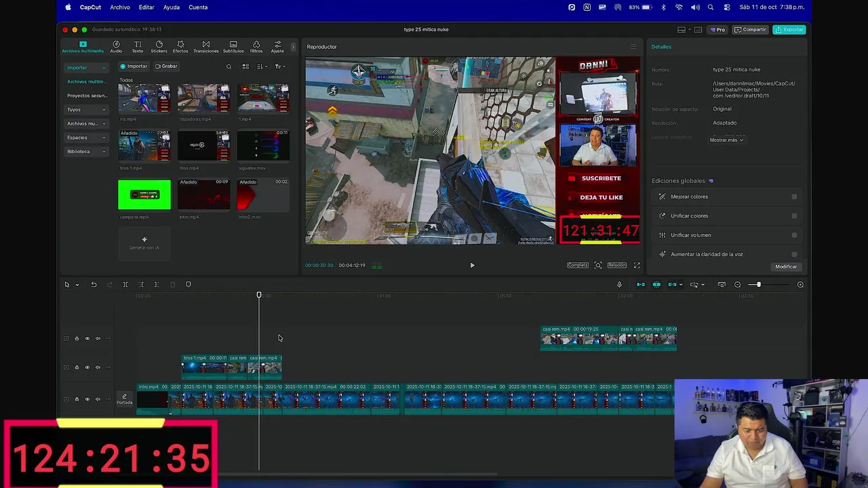Image resolution: width=868 pixels, height=488 pixels.
Task: Click the Completa preview quality button
Action: [578, 266]
